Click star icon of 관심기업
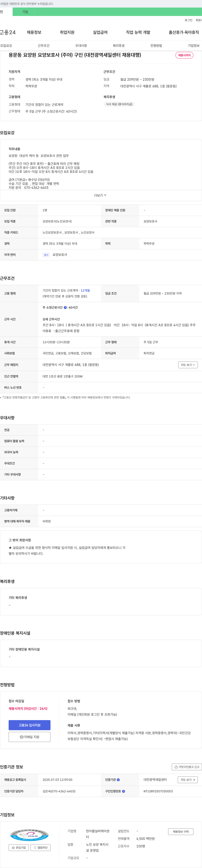Viewport: 202px width, 868px height. click(x=13, y=847)
